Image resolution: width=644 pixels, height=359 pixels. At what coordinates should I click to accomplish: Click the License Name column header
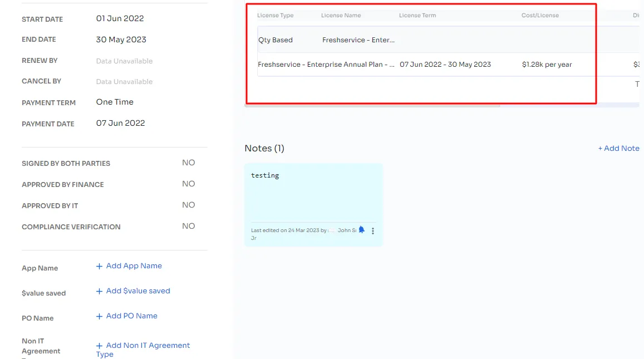tap(341, 15)
